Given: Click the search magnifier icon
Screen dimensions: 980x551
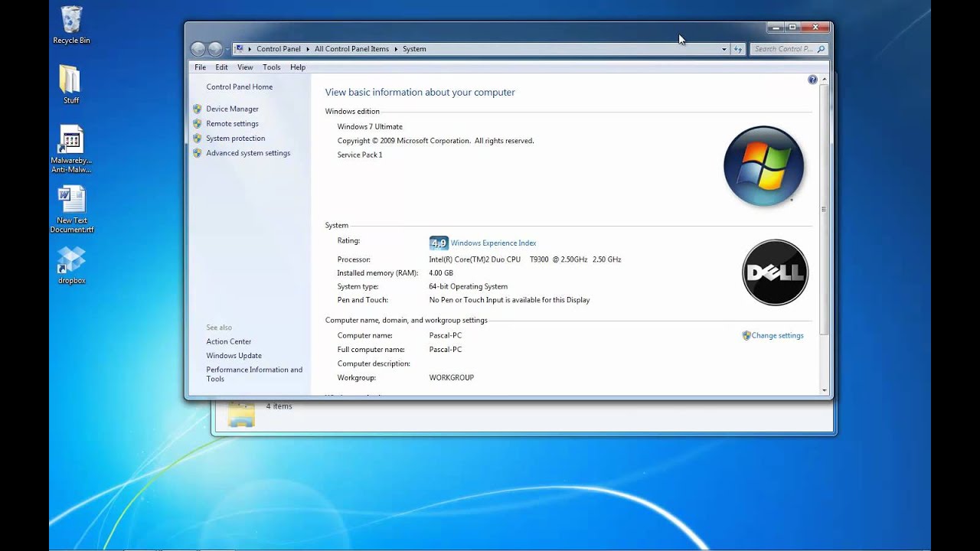Looking at the screenshot, I should tap(821, 49).
